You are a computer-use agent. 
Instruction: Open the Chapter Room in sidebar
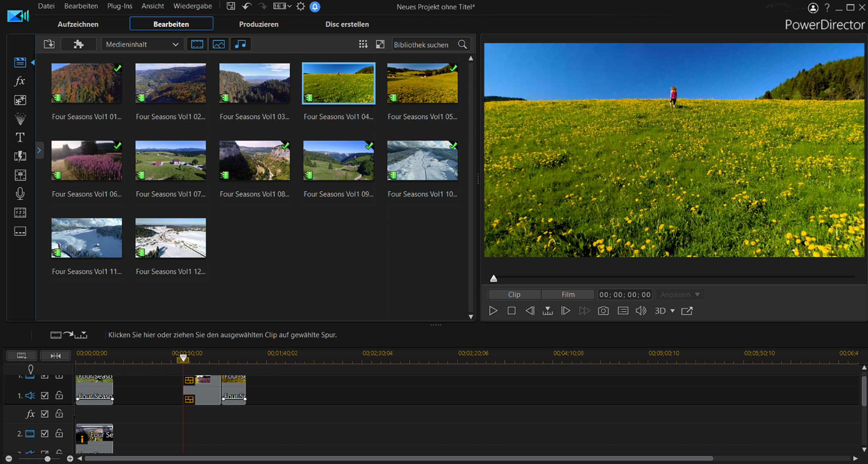20,212
